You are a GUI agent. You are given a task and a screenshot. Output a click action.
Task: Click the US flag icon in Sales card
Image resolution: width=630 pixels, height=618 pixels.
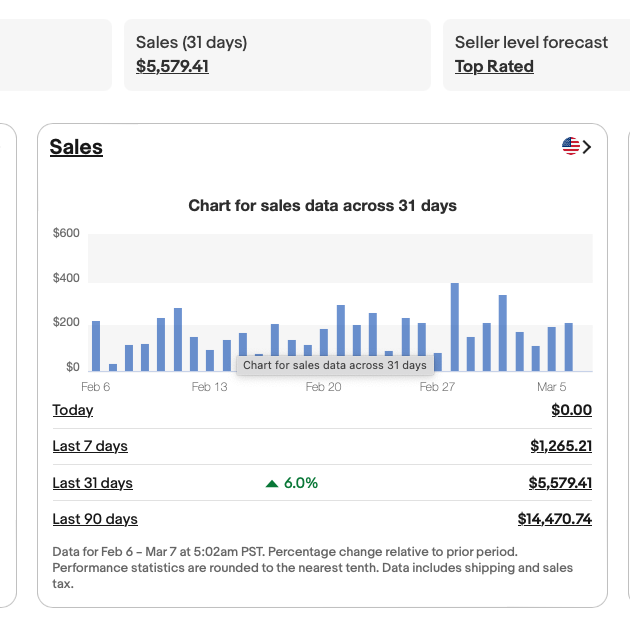click(x=571, y=147)
